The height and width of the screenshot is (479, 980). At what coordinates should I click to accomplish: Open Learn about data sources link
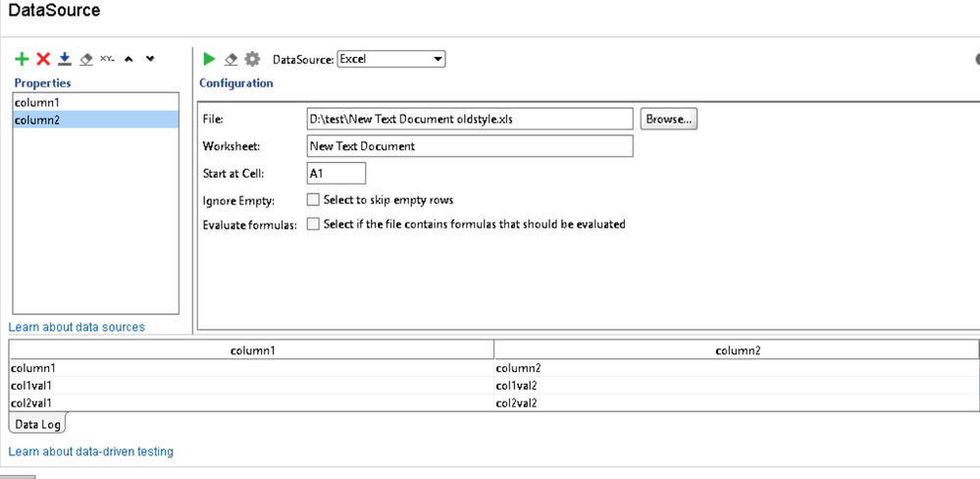[77, 327]
